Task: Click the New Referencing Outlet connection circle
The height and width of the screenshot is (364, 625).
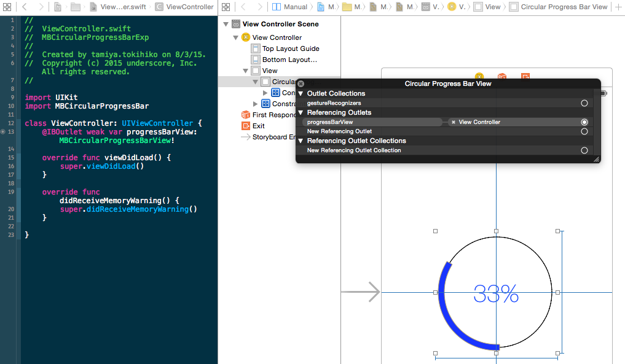Action: (x=584, y=131)
